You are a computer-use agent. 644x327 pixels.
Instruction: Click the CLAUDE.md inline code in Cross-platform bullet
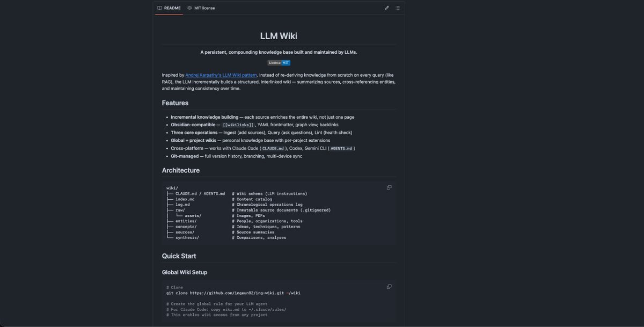(273, 148)
